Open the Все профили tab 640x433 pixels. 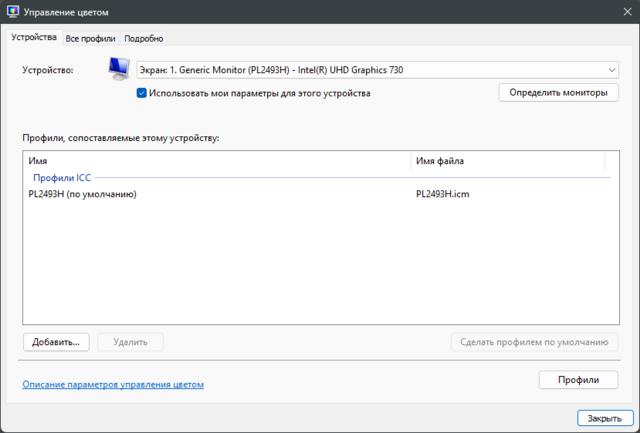[91, 38]
